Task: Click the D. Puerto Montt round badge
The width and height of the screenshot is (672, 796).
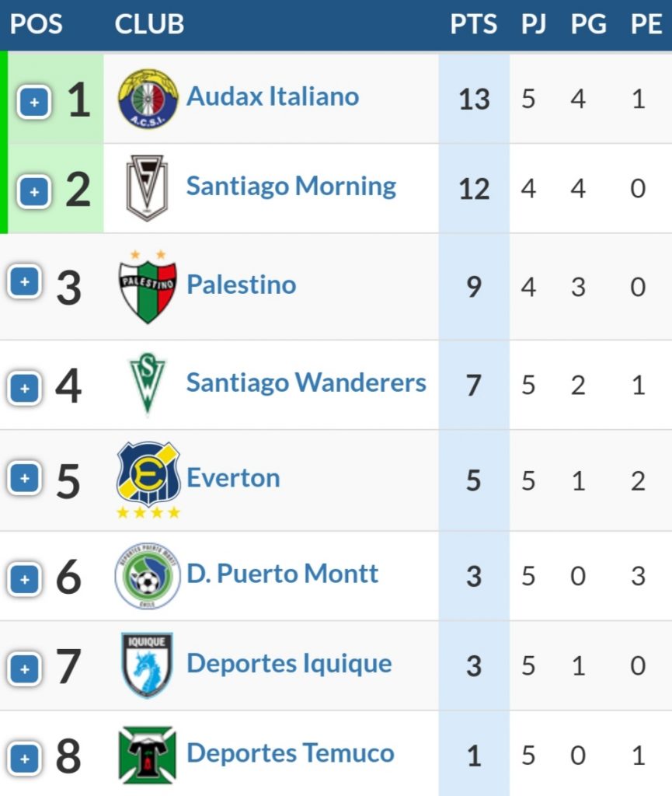Action: pos(147,576)
